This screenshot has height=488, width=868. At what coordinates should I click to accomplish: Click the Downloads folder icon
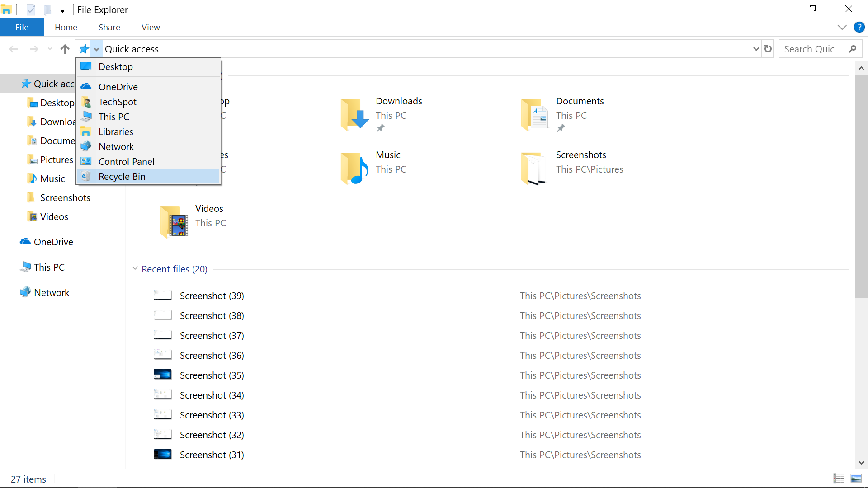[x=355, y=114]
